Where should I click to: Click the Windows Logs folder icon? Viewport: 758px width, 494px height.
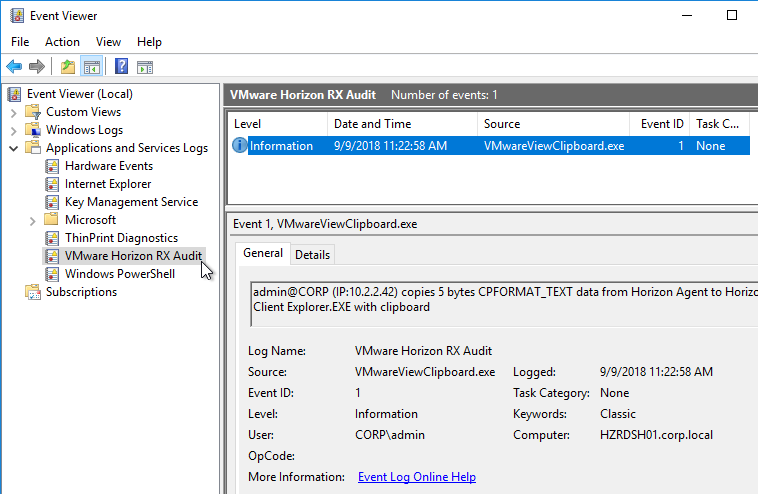33,130
